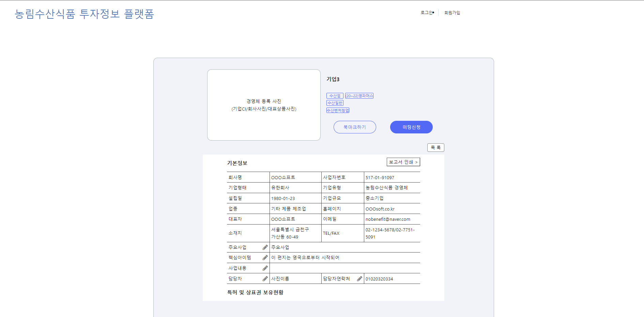Edit the 담당자 field with pencil icon
The image size is (644, 317).
tap(265, 278)
